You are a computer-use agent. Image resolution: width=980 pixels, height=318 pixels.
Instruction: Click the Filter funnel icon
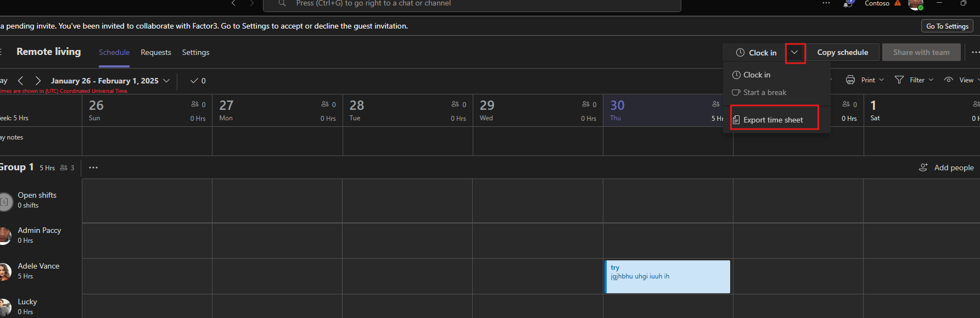[x=899, y=80]
